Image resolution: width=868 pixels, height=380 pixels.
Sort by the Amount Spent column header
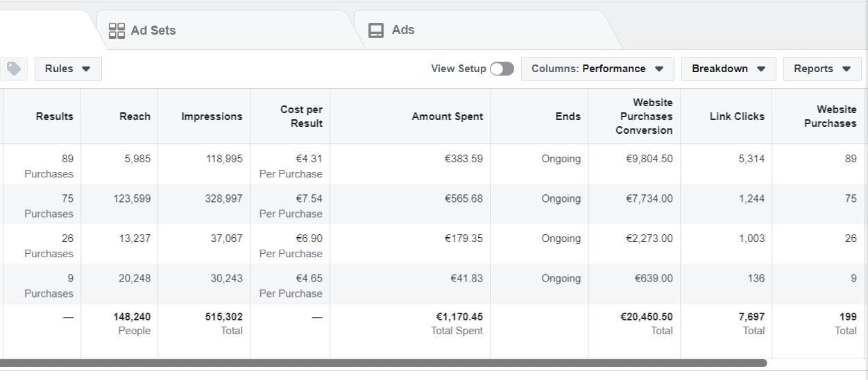coord(447,116)
